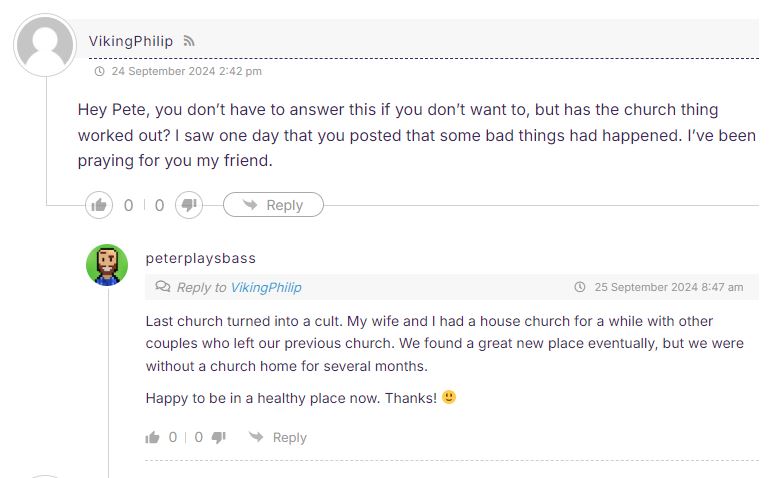
Task: Open the 25 September 2024 8:47 am timestamp
Action: [668, 287]
